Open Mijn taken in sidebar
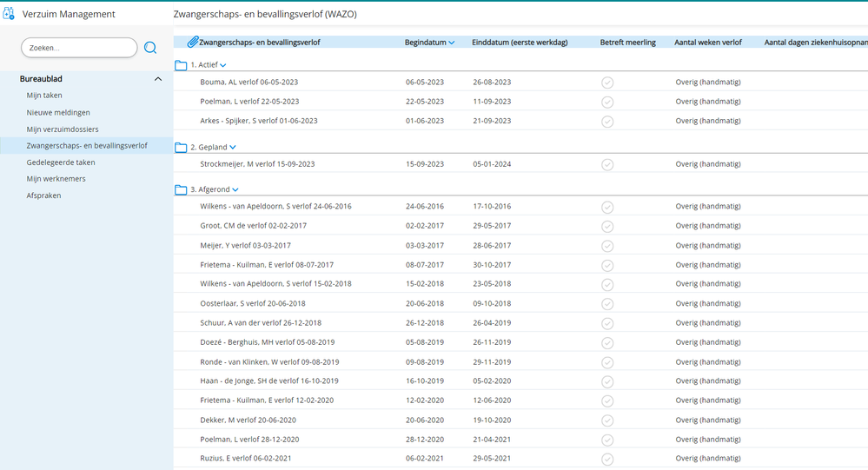Image resolution: width=868 pixels, height=470 pixels. (x=44, y=96)
